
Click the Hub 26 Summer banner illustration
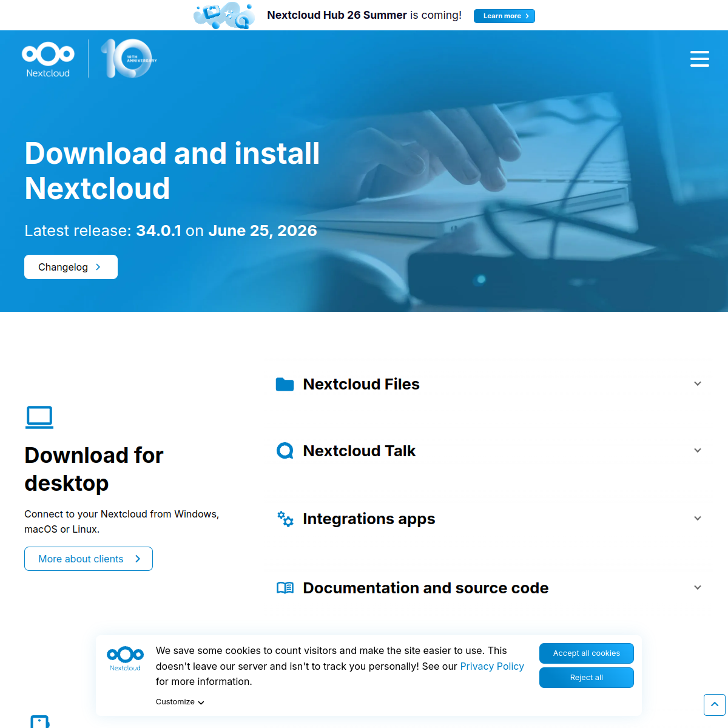pos(224,15)
